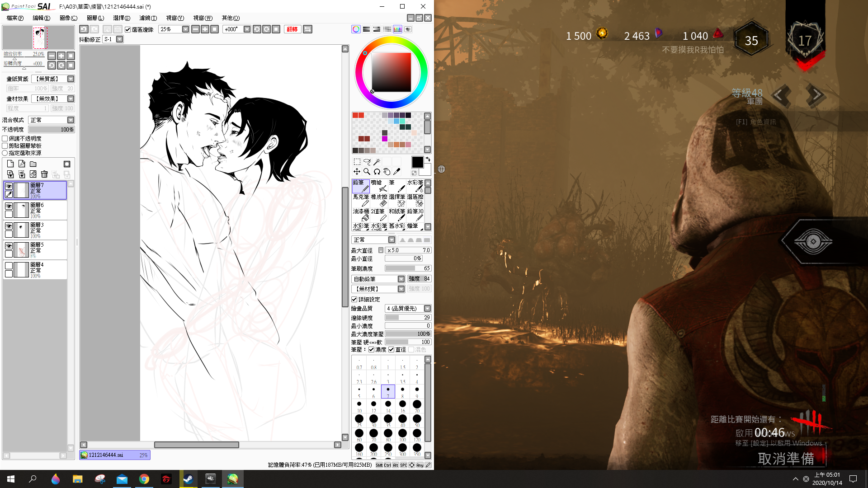868x488 pixels.
Task: Open the 濾鏡 filter menu
Action: coord(148,18)
